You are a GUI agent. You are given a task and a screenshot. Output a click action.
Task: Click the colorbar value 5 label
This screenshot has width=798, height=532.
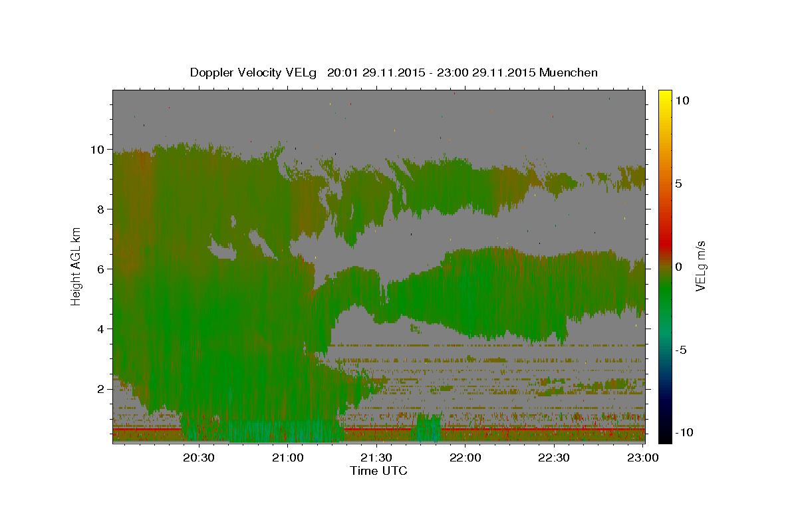point(679,184)
